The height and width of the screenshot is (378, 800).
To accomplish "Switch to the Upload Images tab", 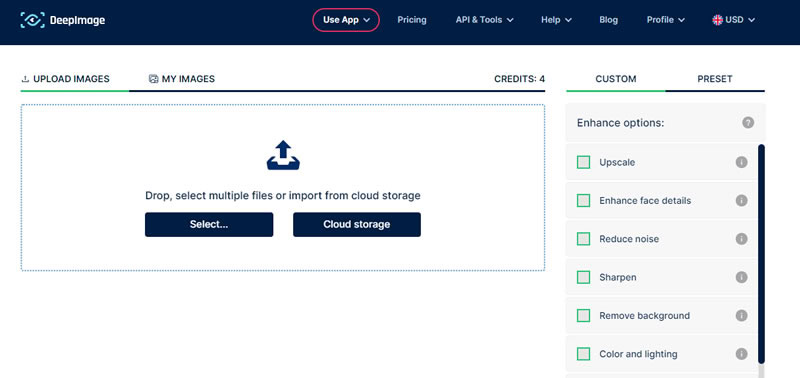I will pos(65,79).
